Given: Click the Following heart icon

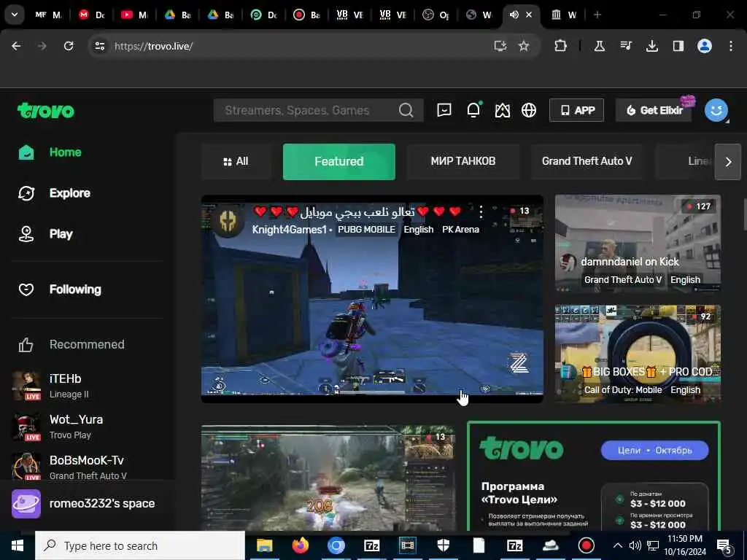Looking at the screenshot, I should click(x=26, y=289).
